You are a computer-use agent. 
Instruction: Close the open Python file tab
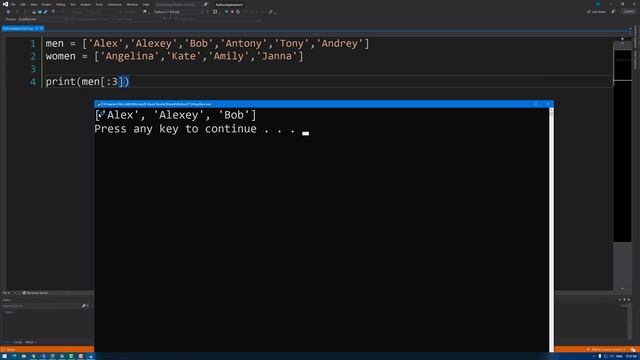[x=42, y=29]
